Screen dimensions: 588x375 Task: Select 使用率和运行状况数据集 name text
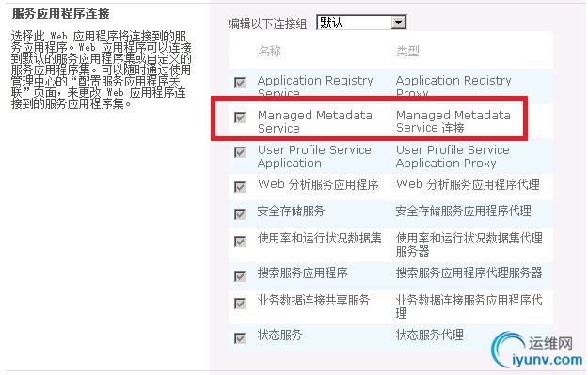coord(320,239)
